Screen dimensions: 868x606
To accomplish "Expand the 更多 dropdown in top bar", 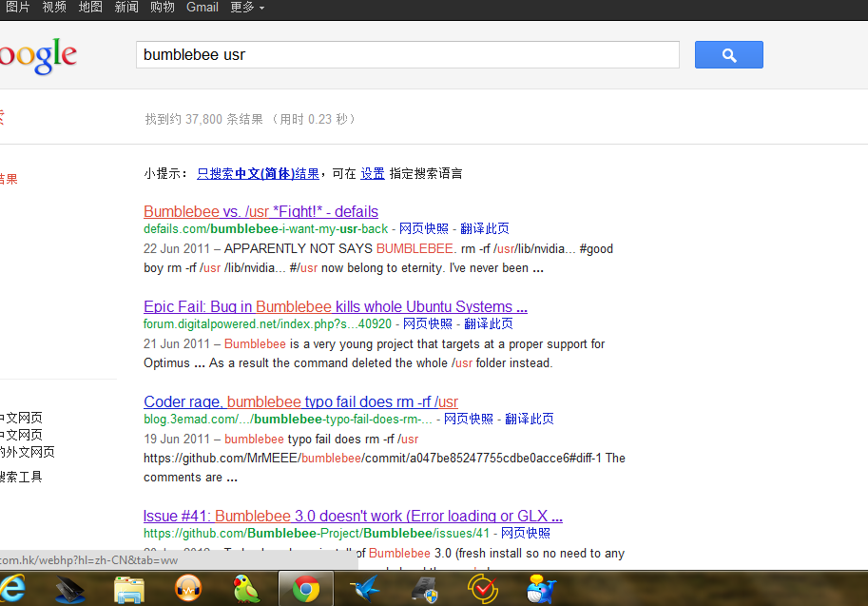I will click(x=247, y=8).
